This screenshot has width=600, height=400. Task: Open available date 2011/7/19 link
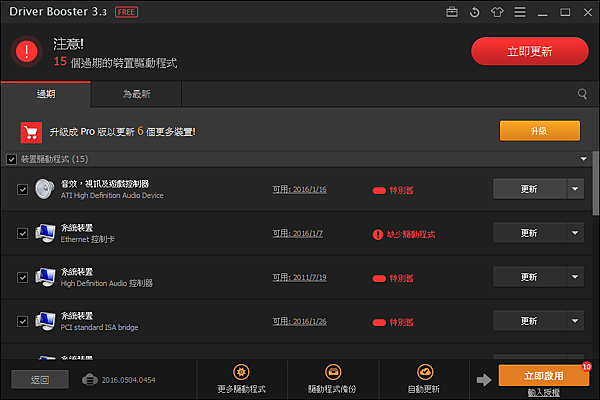299,278
